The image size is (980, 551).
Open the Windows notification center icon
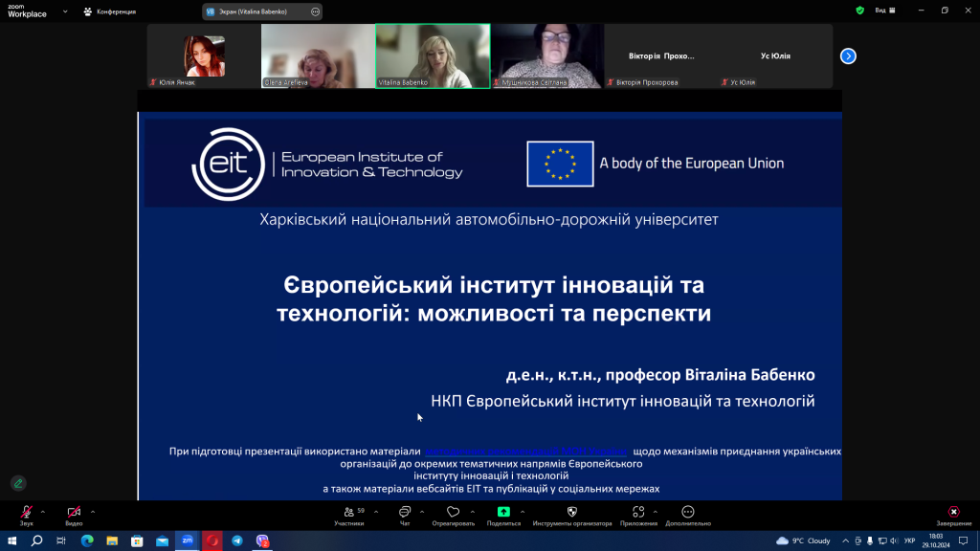point(964,540)
